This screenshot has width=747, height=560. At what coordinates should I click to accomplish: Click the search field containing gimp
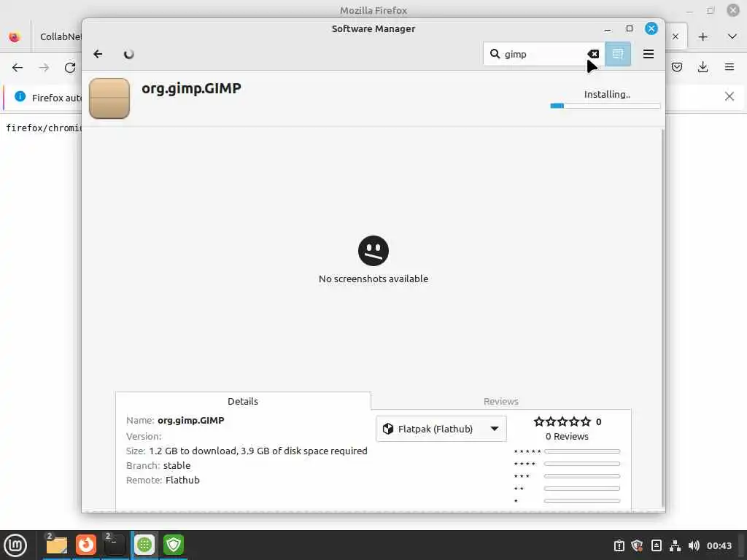click(544, 54)
